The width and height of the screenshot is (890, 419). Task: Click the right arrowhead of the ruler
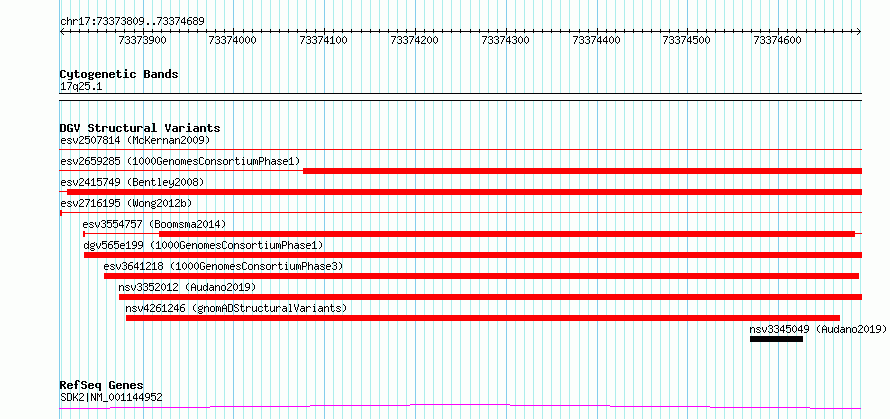(859, 32)
